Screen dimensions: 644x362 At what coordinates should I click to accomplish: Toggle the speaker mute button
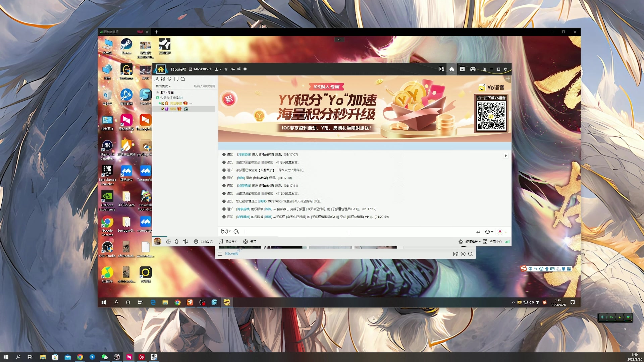pos(168,242)
